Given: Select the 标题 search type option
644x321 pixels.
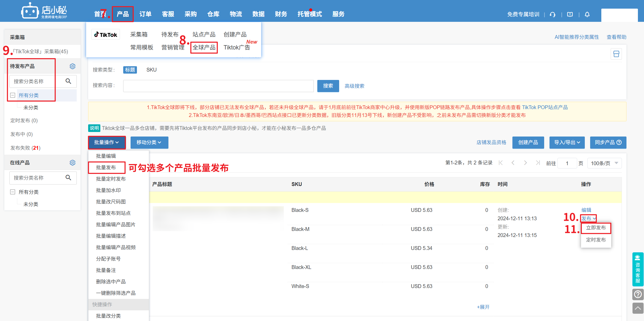Looking at the screenshot, I should tap(130, 70).
